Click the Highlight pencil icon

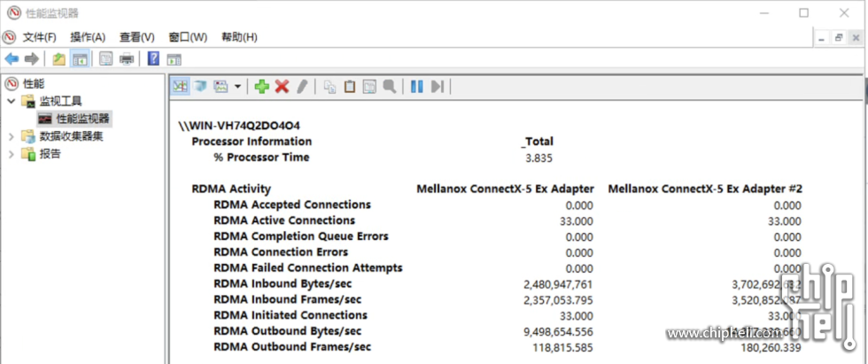(302, 86)
